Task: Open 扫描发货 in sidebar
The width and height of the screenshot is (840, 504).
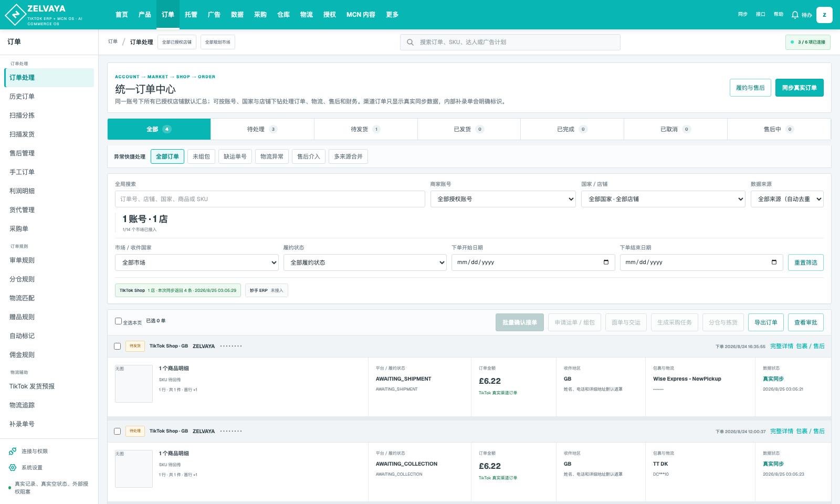Action: (x=49, y=134)
